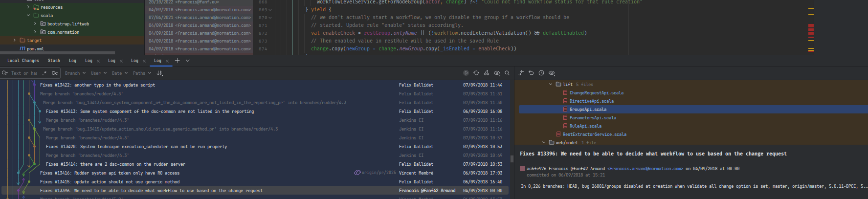Open the User filter dropdown

pyautogui.click(x=99, y=73)
